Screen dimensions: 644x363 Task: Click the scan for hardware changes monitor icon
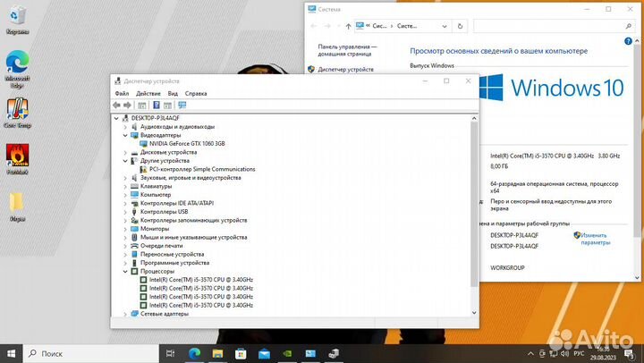click(182, 106)
